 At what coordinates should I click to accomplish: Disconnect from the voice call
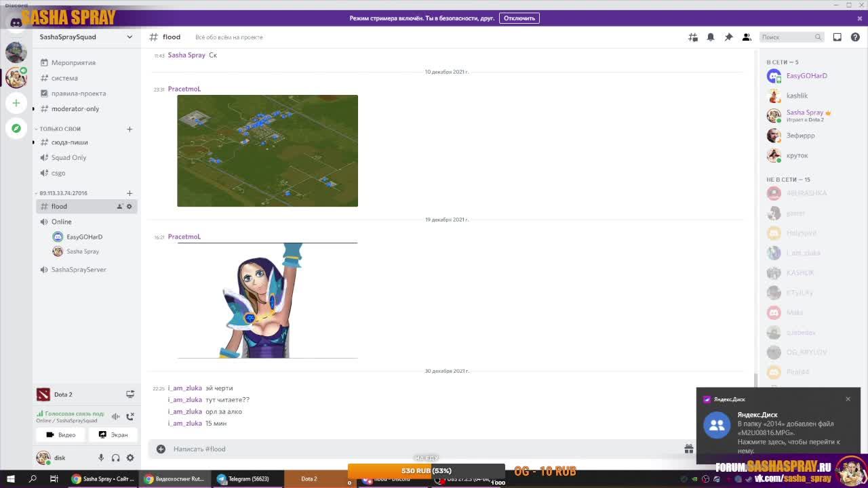point(130,417)
